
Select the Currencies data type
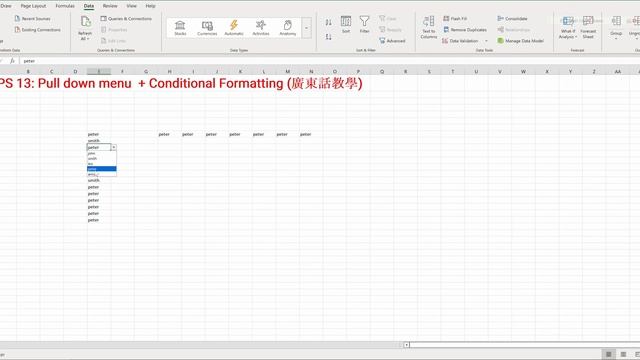tap(207, 28)
